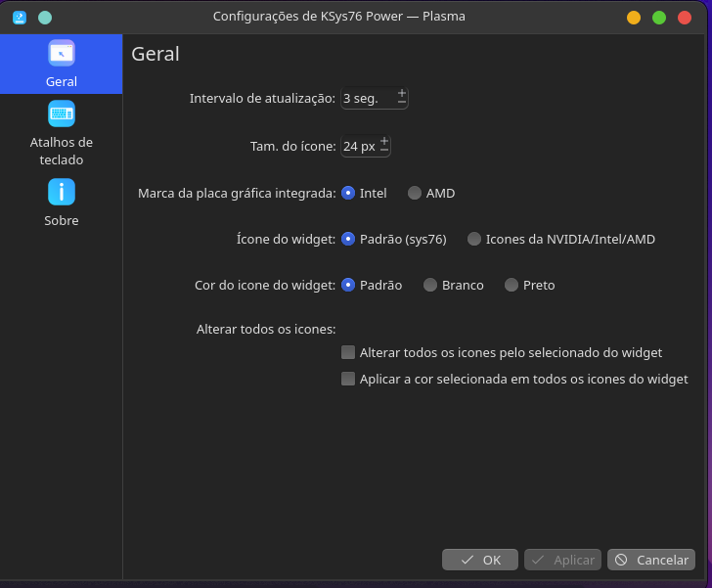Image resolution: width=712 pixels, height=588 pixels.
Task: Click the Intervalo de atualização value field
Action: tap(369, 98)
